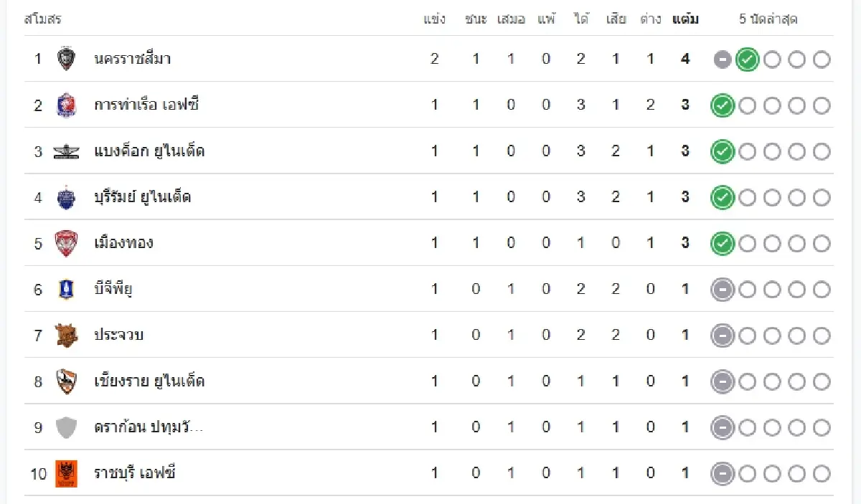
Task: Click the BG Pathum blue crest icon
Action: click(x=66, y=289)
